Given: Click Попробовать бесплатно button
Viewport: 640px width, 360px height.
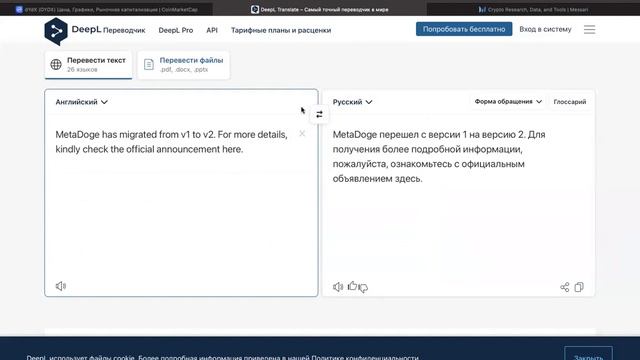Looking at the screenshot, I should click(x=464, y=29).
